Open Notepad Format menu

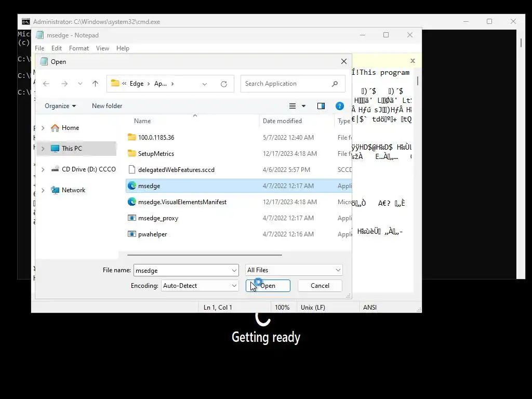pos(79,48)
